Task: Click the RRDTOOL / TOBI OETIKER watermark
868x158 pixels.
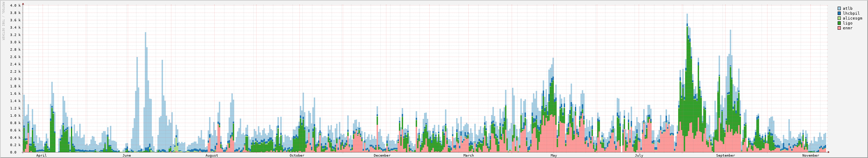Action: point(3,21)
